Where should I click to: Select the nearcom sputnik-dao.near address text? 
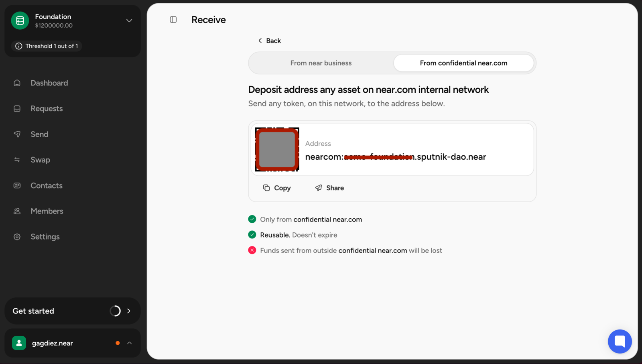(396, 157)
